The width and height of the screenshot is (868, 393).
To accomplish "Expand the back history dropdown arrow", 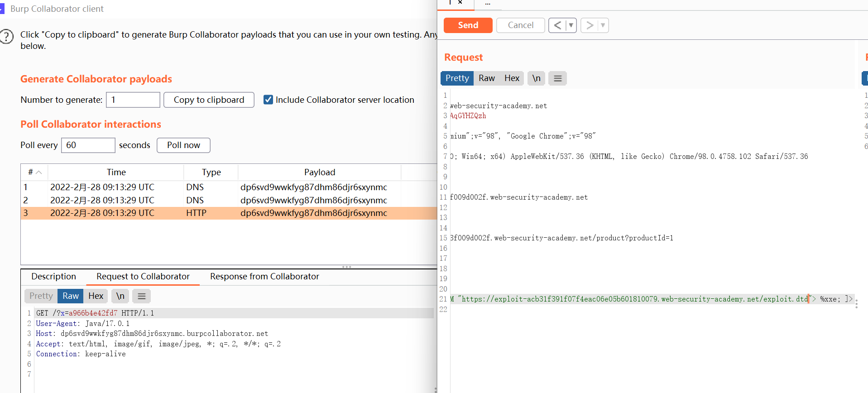I will click(571, 25).
